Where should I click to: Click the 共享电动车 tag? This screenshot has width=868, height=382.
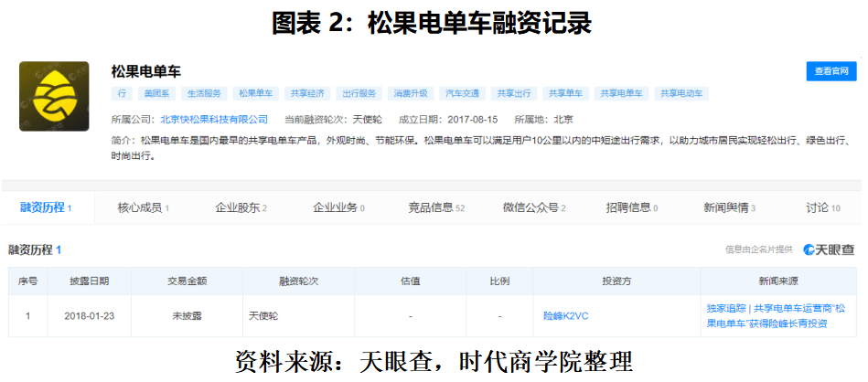[681, 93]
